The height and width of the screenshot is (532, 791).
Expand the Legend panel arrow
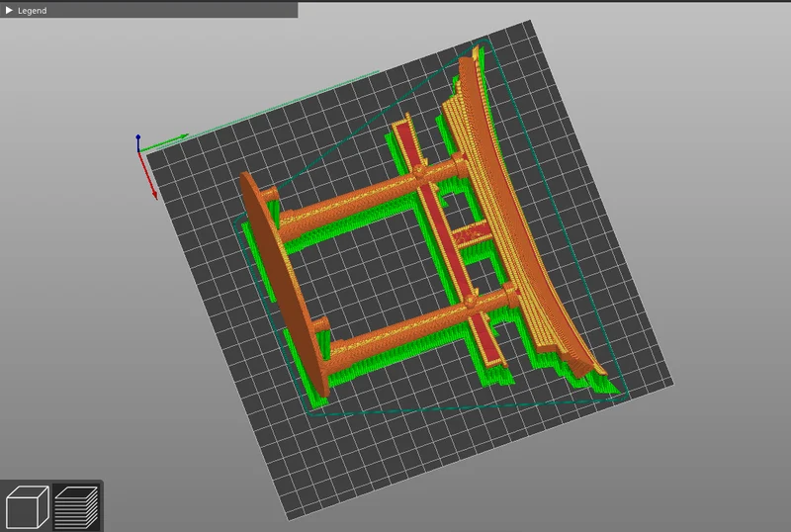click(9, 10)
